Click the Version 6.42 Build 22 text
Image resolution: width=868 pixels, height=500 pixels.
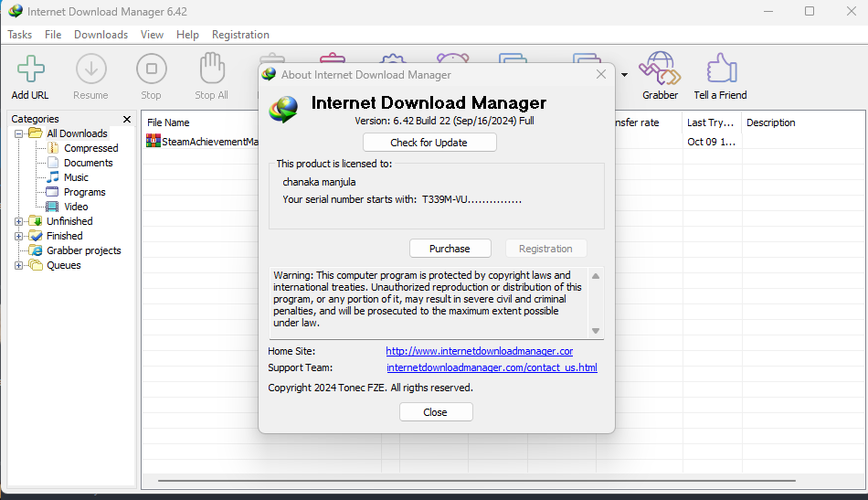[444, 121]
